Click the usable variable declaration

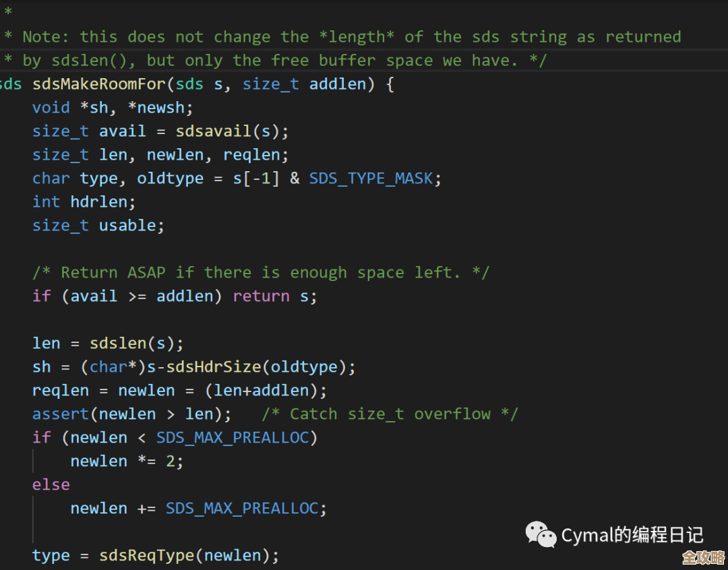pyautogui.click(x=127, y=226)
